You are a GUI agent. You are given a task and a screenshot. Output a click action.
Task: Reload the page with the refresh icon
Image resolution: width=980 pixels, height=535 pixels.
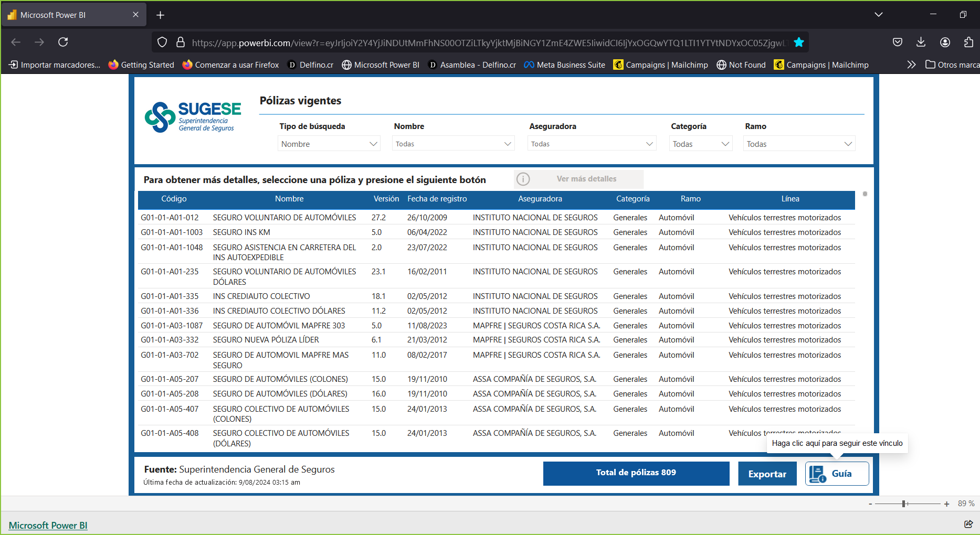(63, 42)
